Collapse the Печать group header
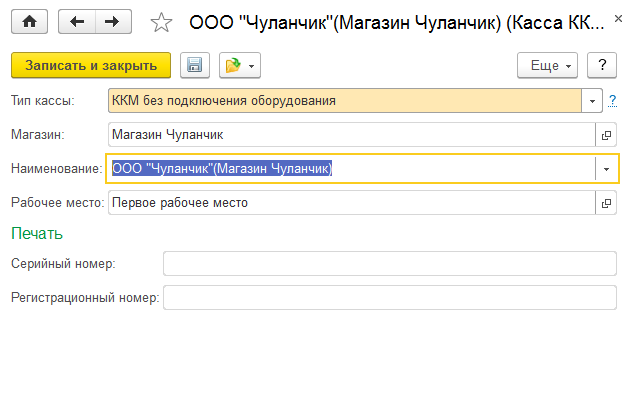The image size is (635, 398). tap(37, 234)
